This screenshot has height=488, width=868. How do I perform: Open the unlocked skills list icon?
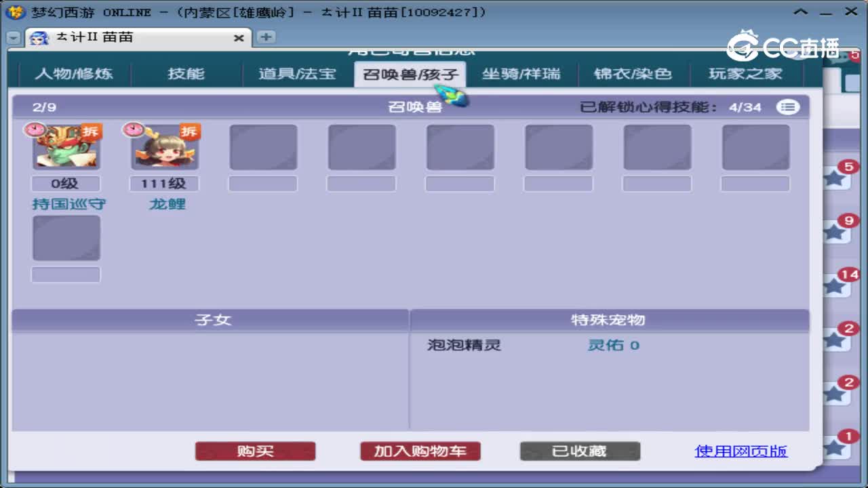789,106
